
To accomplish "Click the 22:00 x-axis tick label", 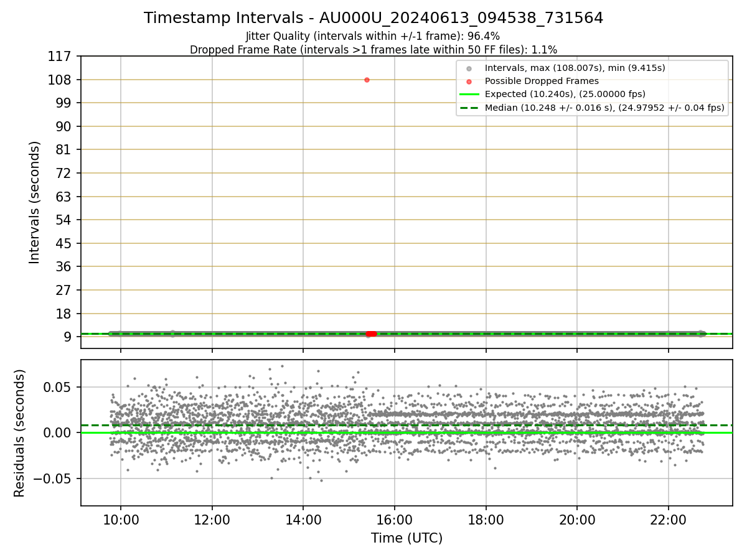I will click(x=669, y=520).
